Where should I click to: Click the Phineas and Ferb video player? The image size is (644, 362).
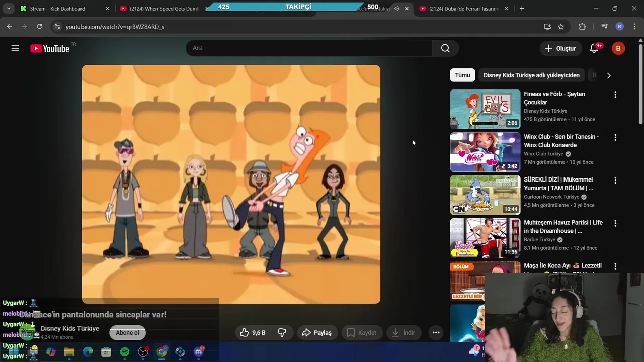[231, 184]
